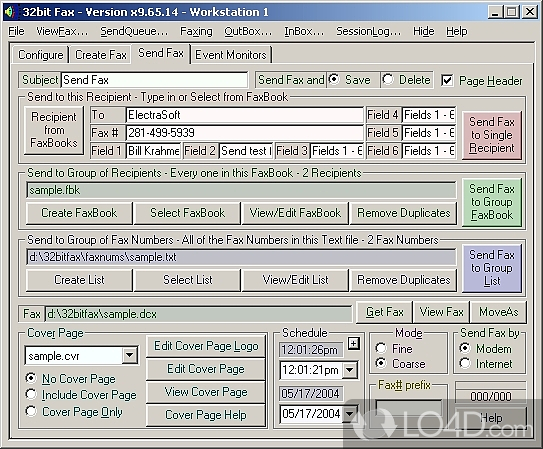Open the sample.cvr cover page dropdown
Image resolution: width=543 pixels, height=449 pixels.
pos(130,355)
